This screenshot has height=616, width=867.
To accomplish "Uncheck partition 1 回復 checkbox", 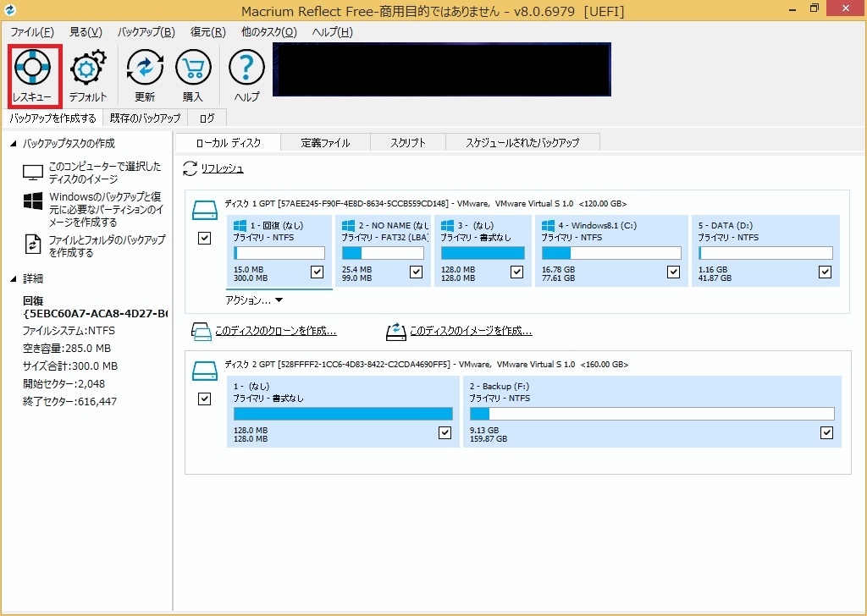I will pyautogui.click(x=317, y=272).
